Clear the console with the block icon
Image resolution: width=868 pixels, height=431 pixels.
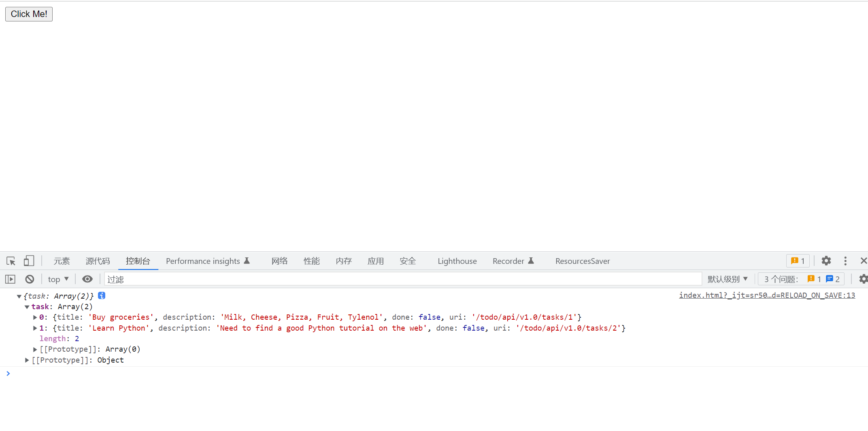click(30, 279)
